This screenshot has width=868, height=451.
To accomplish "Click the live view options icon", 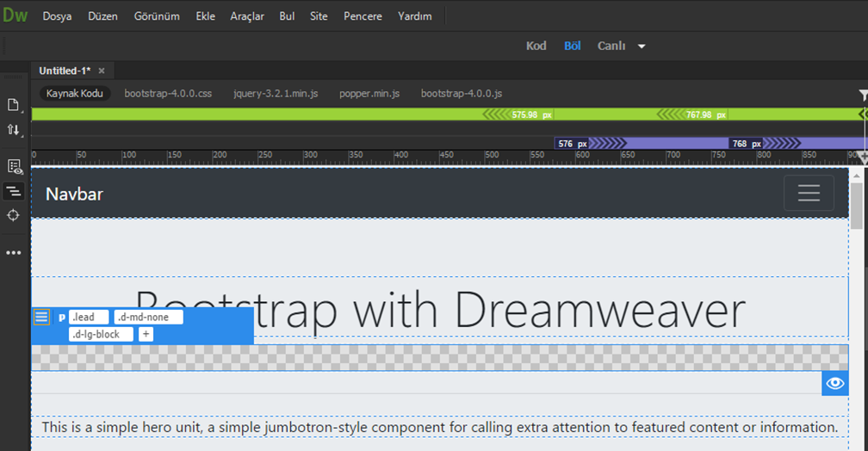I will click(x=14, y=167).
